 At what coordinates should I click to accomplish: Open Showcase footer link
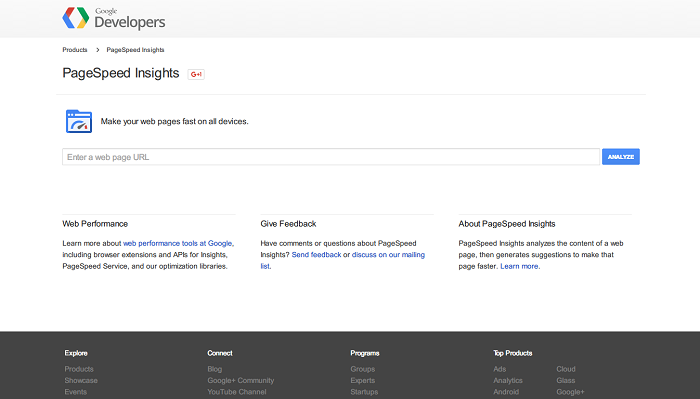(81, 381)
